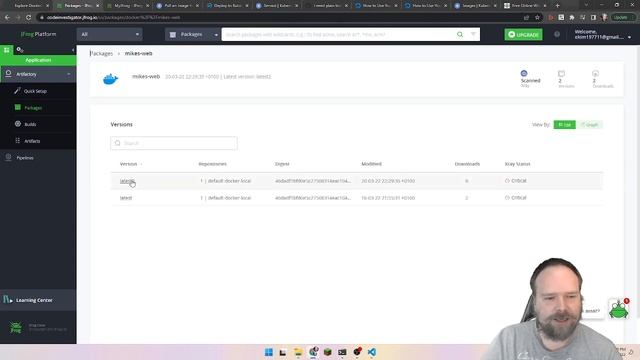The height and width of the screenshot is (360, 640).
Task: Click the Upgrade button
Action: [x=523, y=34]
